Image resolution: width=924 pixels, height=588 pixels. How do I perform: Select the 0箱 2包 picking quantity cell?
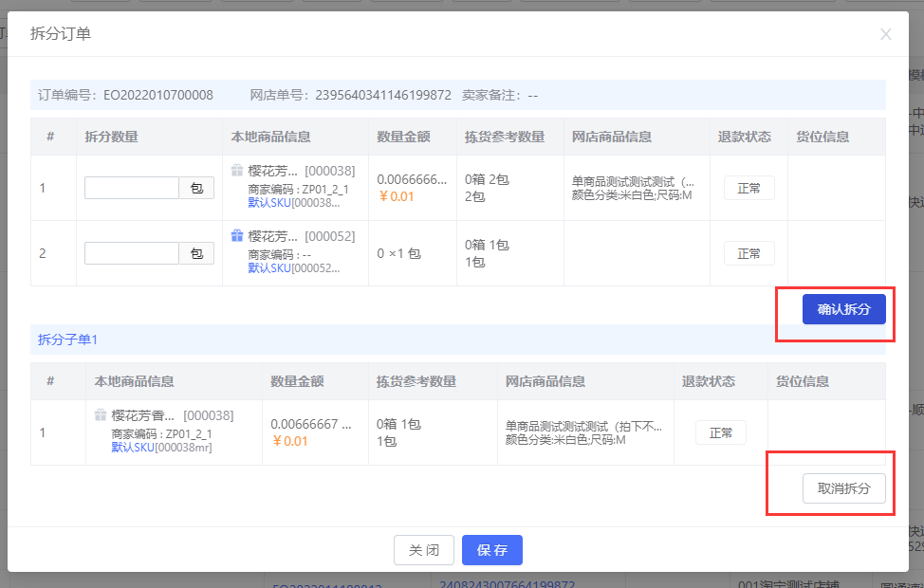click(x=487, y=179)
